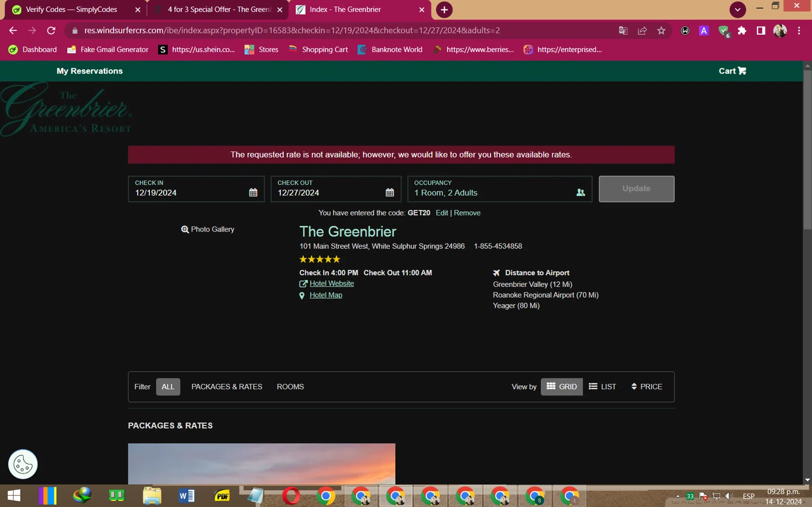This screenshot has height=507, width=812.
Task: Show hidden system tray icons
Action: [x=677, y=496]
